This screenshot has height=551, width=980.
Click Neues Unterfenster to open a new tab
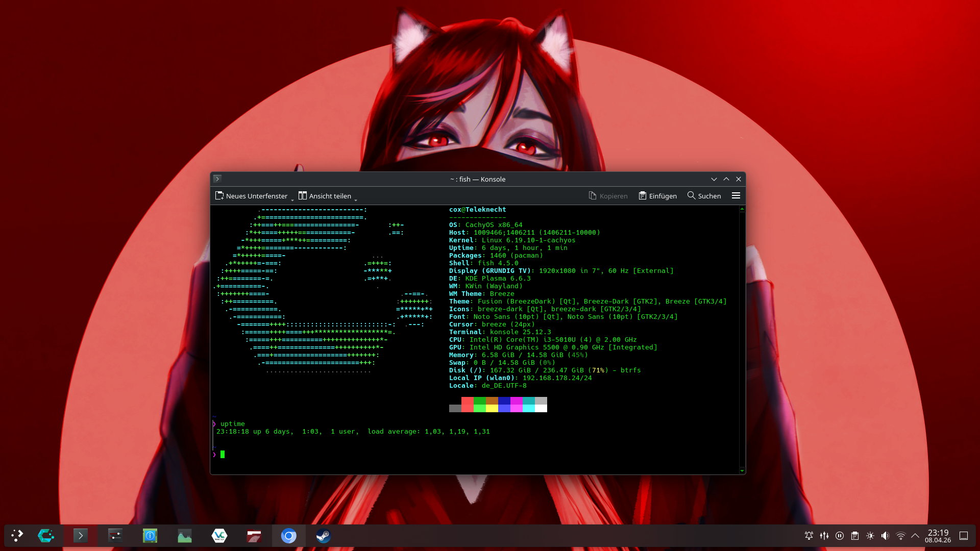[x=251, y=196]
